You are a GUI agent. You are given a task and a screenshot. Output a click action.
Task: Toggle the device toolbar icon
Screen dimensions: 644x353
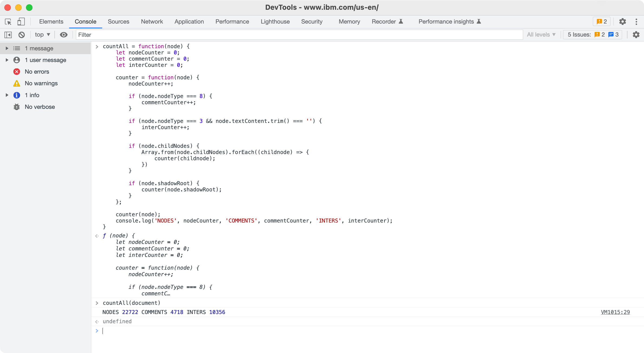tap(21, 22)
